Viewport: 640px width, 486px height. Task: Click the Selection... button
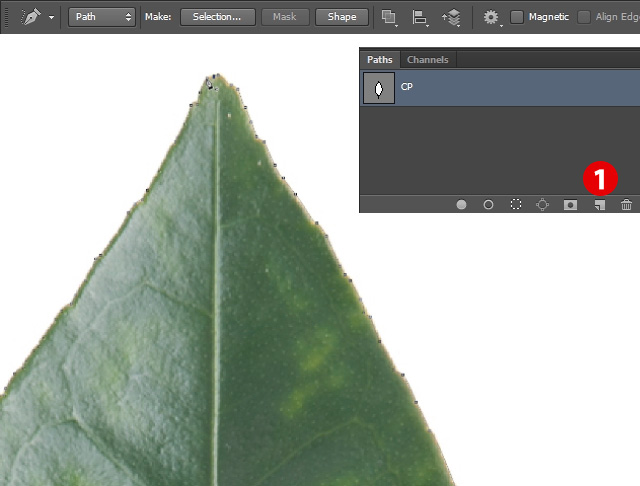tap(218, 17)
